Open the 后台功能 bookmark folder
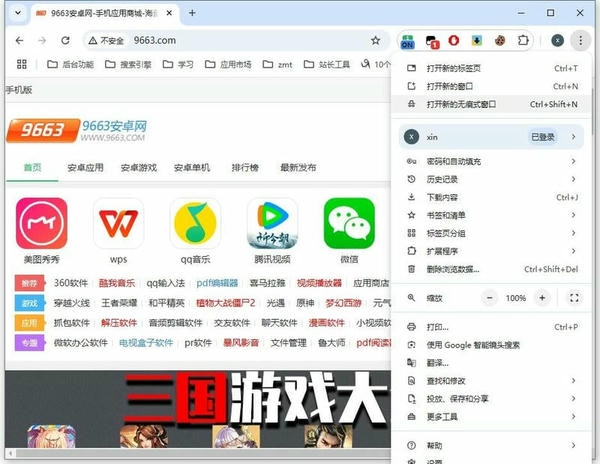This screenshot has width=600, height=464. [x=70, y=64]
